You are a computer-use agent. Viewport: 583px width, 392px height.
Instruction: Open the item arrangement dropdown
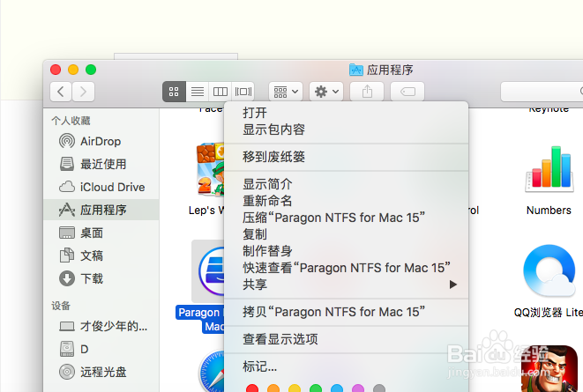(x=286, y=92)
